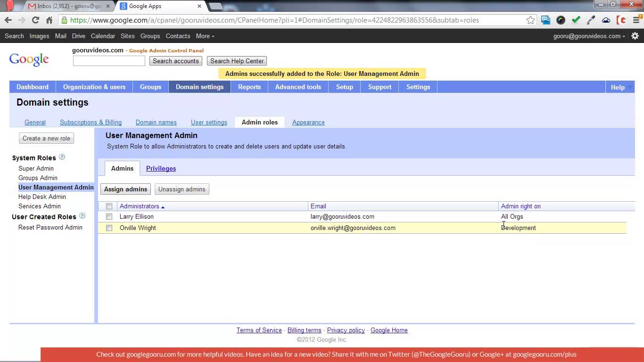
Task: Go to the General subtab
Action: click(35, 122)
